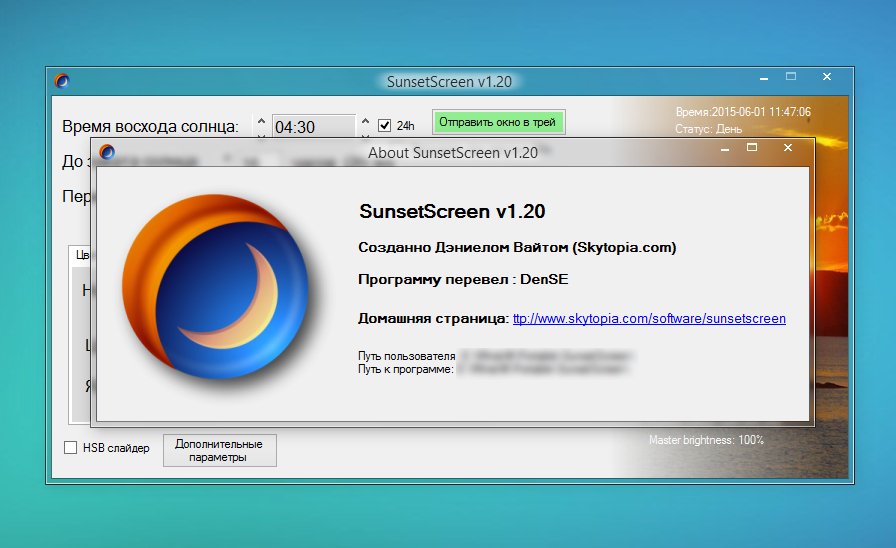Enable the HSB слайдер checkbox
Viewport: 896px width, 548px height.
(70, 447)
